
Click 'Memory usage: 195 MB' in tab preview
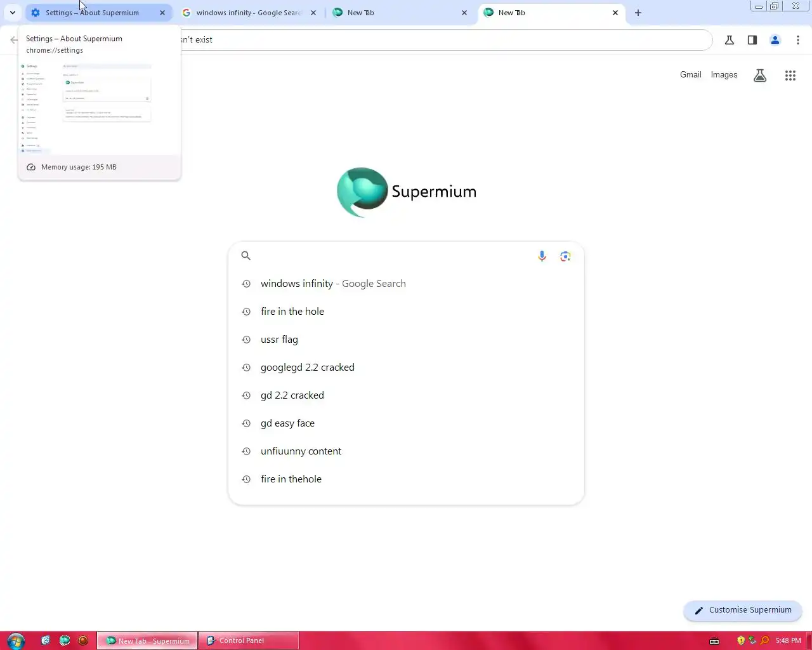[79, 167]
